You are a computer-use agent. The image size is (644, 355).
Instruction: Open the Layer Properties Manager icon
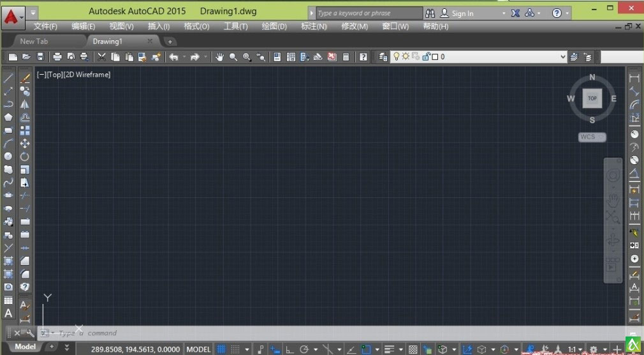pyautogui.click(x=383, y=57)
